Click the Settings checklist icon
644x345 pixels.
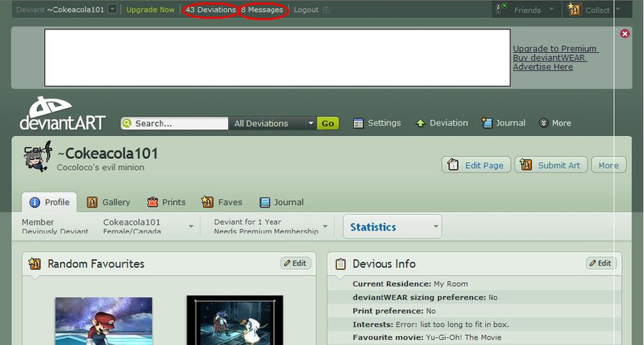358,123
